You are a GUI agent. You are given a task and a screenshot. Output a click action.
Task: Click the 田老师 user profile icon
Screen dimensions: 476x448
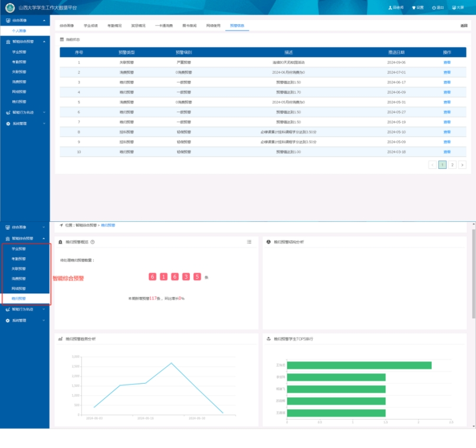tap(390, 8)
